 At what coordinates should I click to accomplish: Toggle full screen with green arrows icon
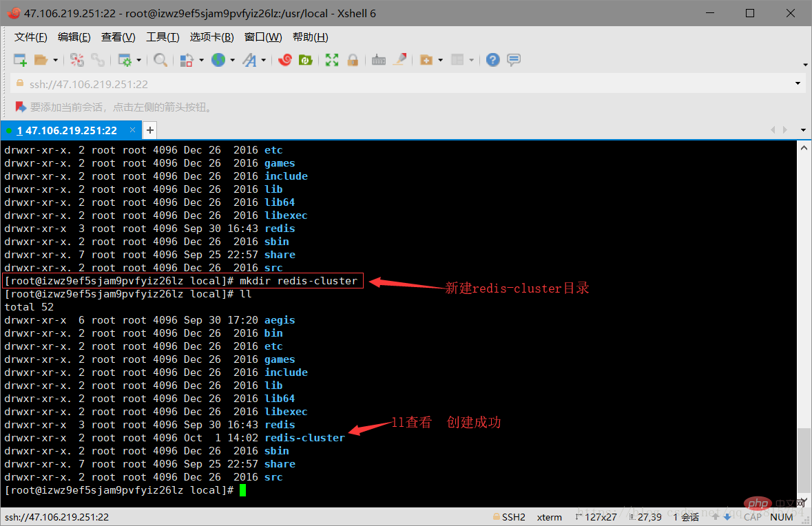pos(332,60)
